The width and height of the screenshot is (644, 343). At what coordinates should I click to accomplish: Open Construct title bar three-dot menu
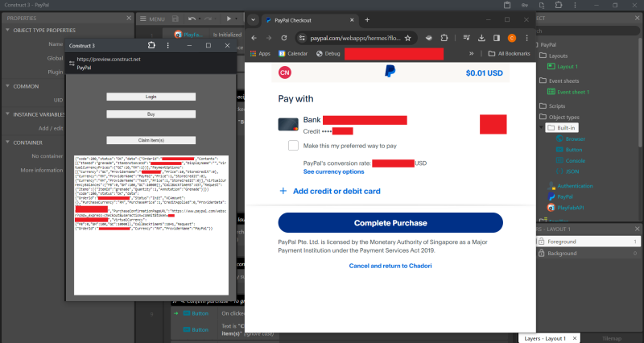575,5
